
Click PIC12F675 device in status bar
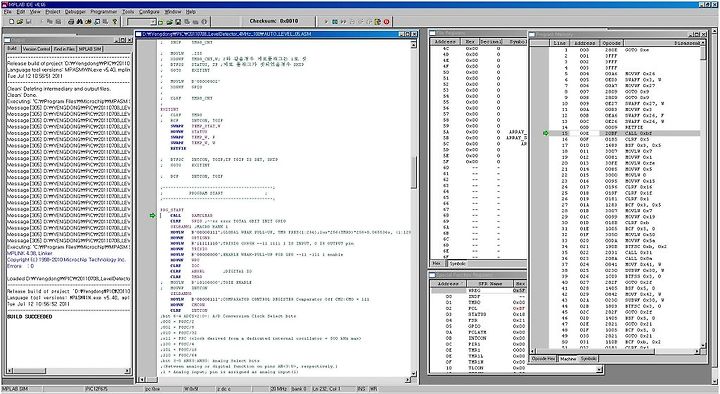96,389
